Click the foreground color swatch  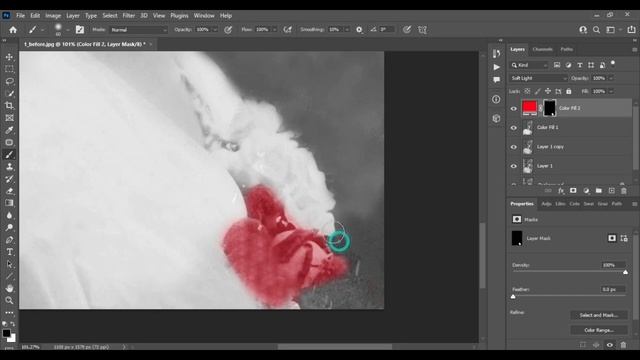pos(7,333)
